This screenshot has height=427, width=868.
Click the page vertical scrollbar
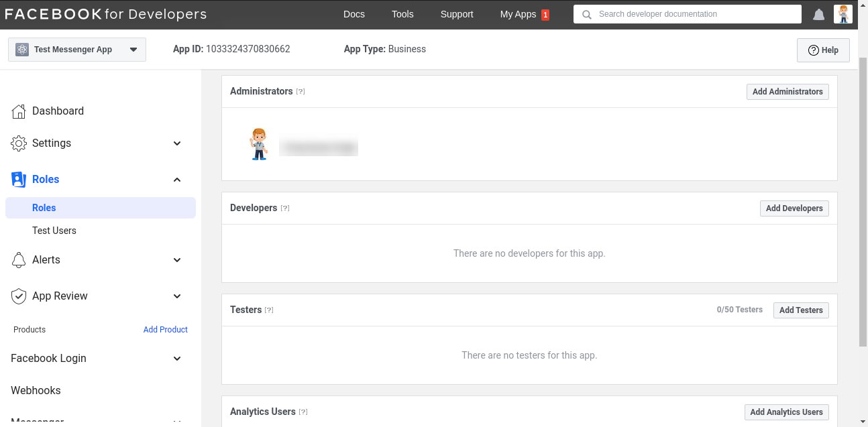click(x=863, y=201)
